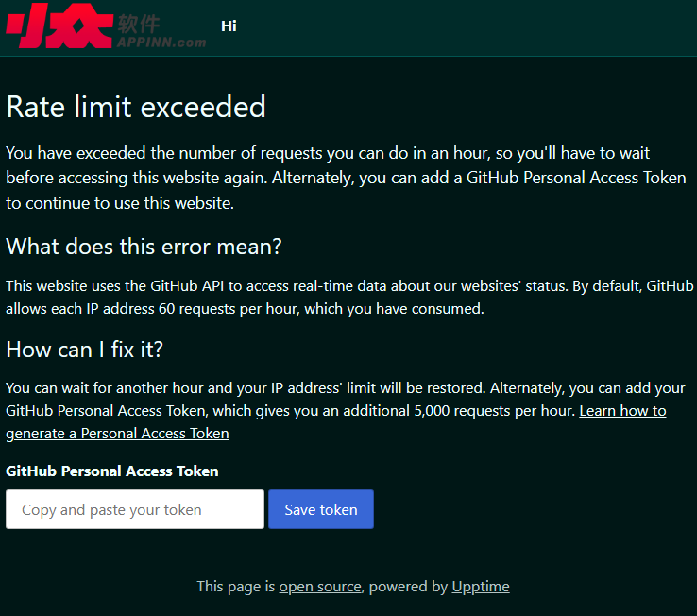Click the APPINN.com logo text

pos(161,42)
